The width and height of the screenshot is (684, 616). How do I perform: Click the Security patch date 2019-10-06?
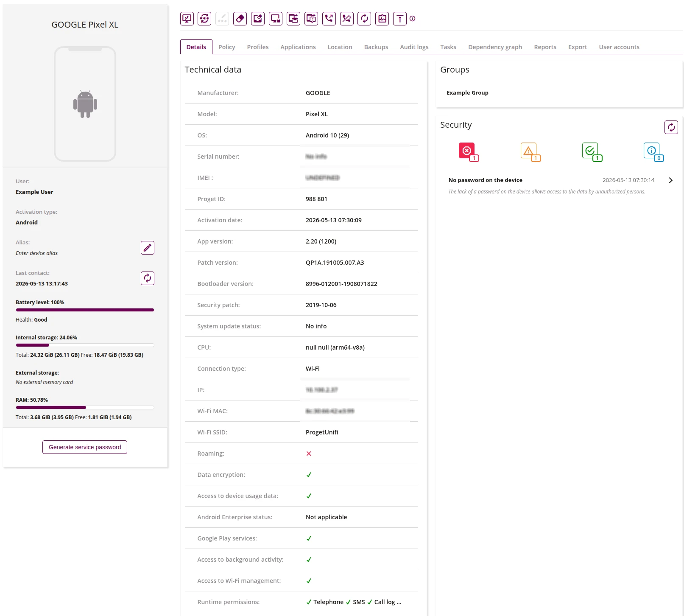(321, 305)
